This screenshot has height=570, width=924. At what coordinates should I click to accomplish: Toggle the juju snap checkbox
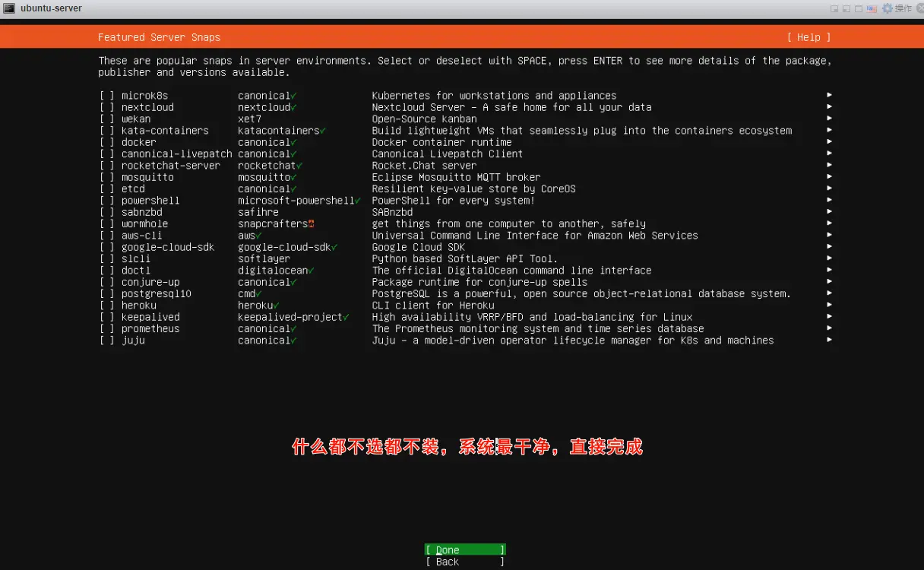[x=107, y=340]
